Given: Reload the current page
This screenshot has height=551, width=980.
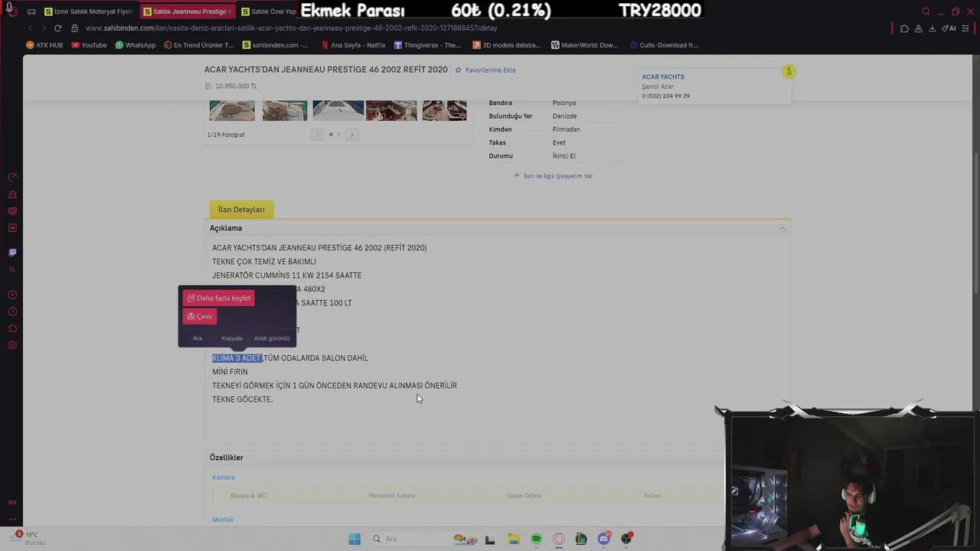Looking at the screenshot, I should click(x=57, y=28).
